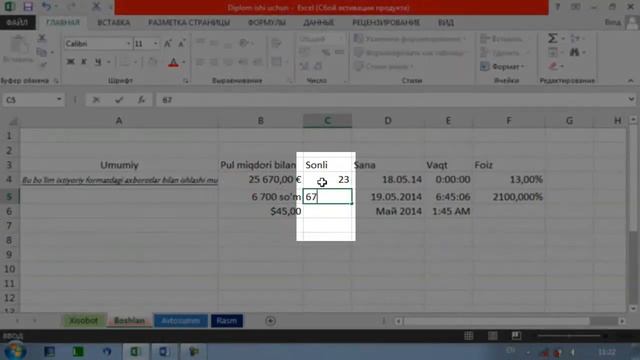Switch to the ФОРМУЛЫ tab
The width and height of the screenshot is (640, 360).
pyautogui.click(x=267, y=22)
